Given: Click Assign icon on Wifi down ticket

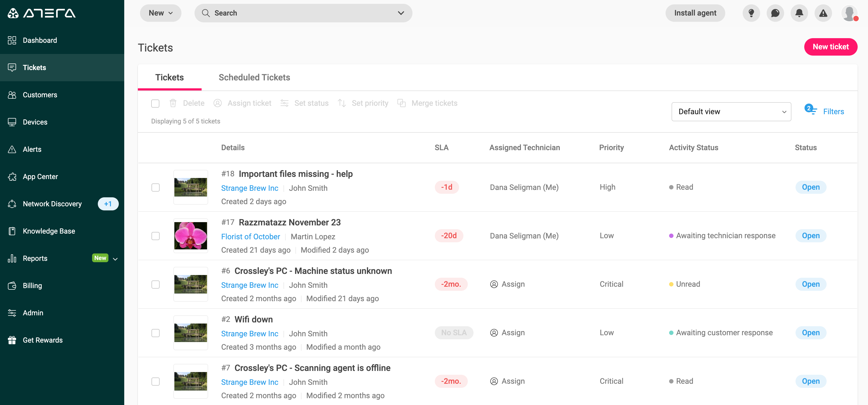Looking at the screenshot, I should 494,333.
